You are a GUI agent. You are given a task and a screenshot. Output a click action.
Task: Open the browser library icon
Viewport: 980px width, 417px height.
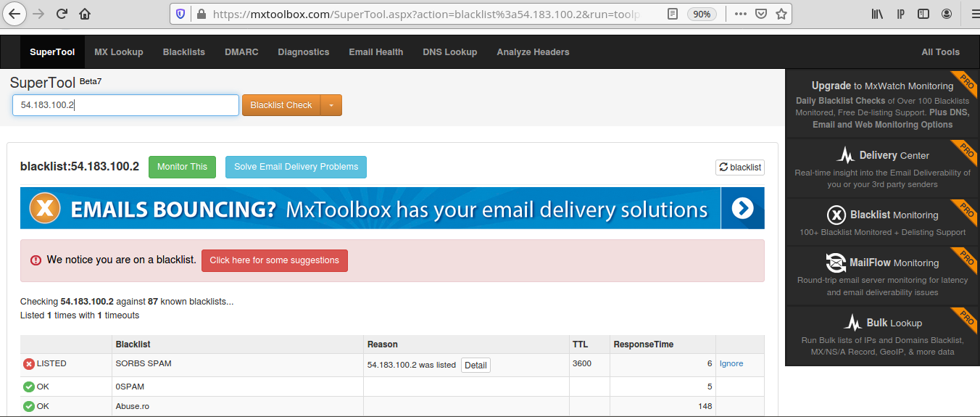pyautogui.click(x=877, y=14)
